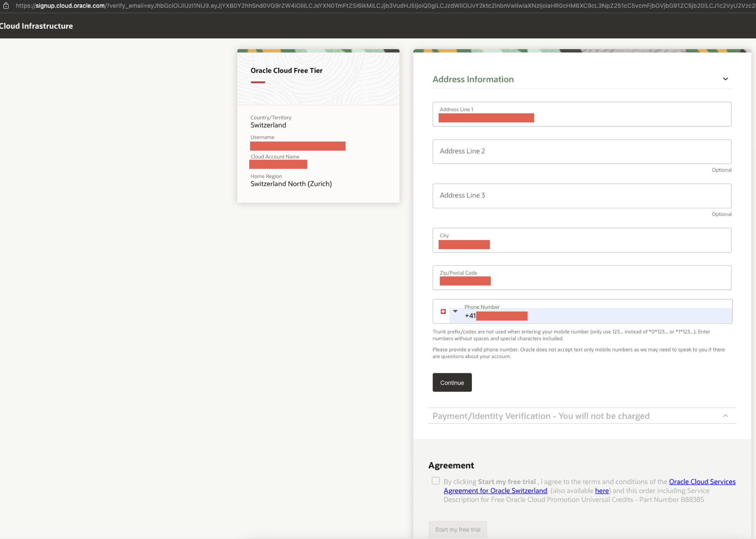This screenshot has height=539, width=756.
Task: Click the Swiss flag country icon
Action: (443, 312)
